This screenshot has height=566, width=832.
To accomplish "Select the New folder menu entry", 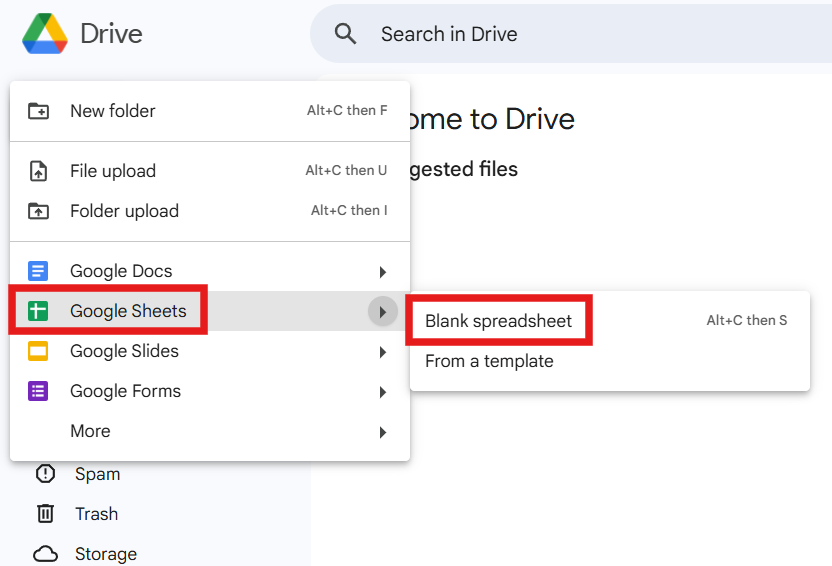I will 113,111.
